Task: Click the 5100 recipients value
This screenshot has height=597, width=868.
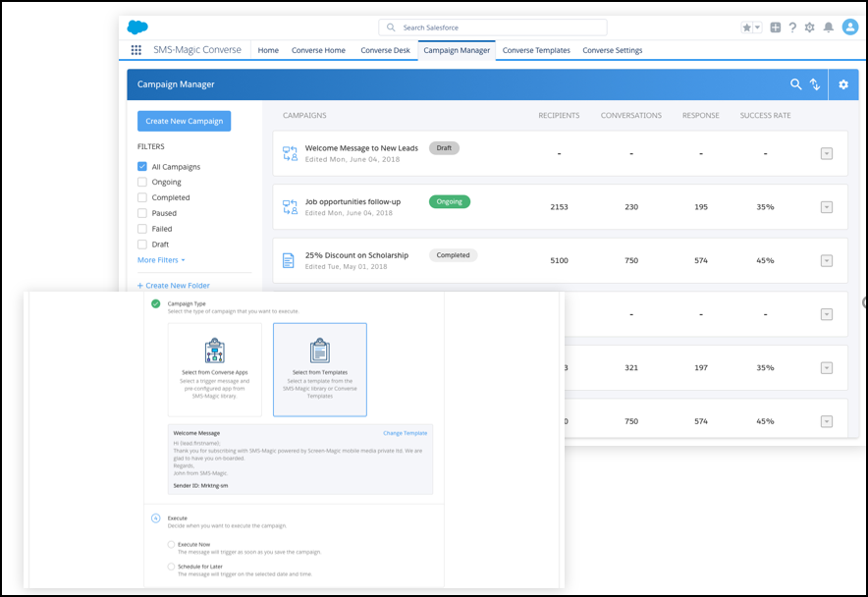Action: pos(559,260)
